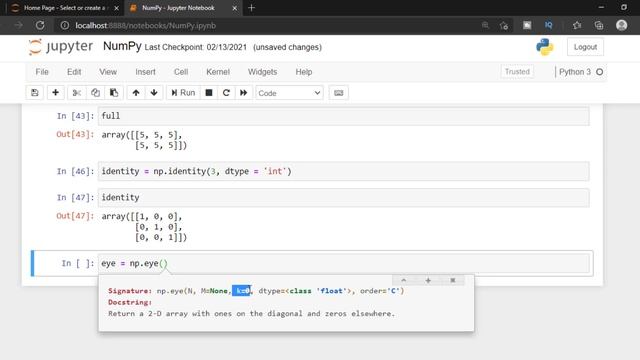Click the Logout button
Viewport: 640px width, 360px height.
[x=585, y=47]
